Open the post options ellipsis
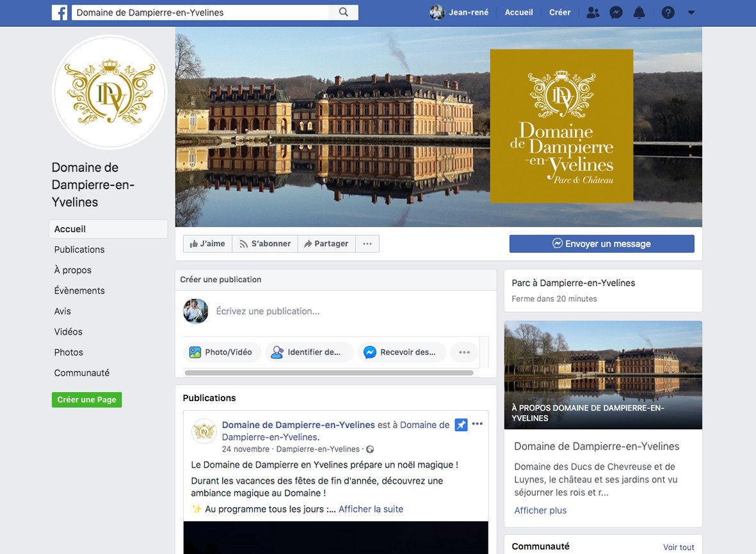This screenshot has height=554, width=756. (x=478, y=424)
